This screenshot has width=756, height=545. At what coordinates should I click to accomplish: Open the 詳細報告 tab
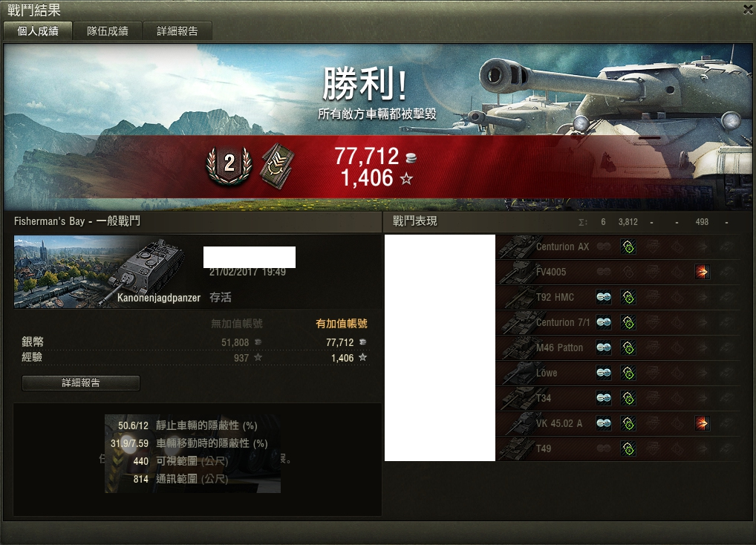(x=177, y=31)
